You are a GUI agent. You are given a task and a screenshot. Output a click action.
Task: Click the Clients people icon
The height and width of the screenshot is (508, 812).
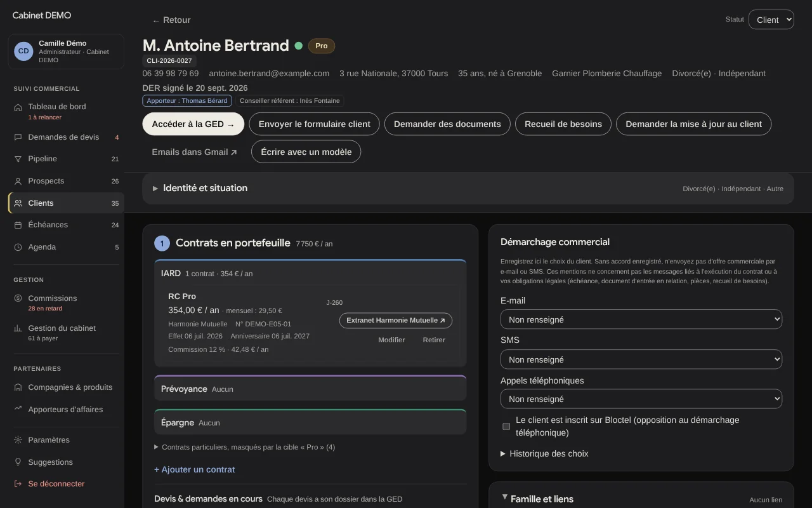tap(18, 203)
